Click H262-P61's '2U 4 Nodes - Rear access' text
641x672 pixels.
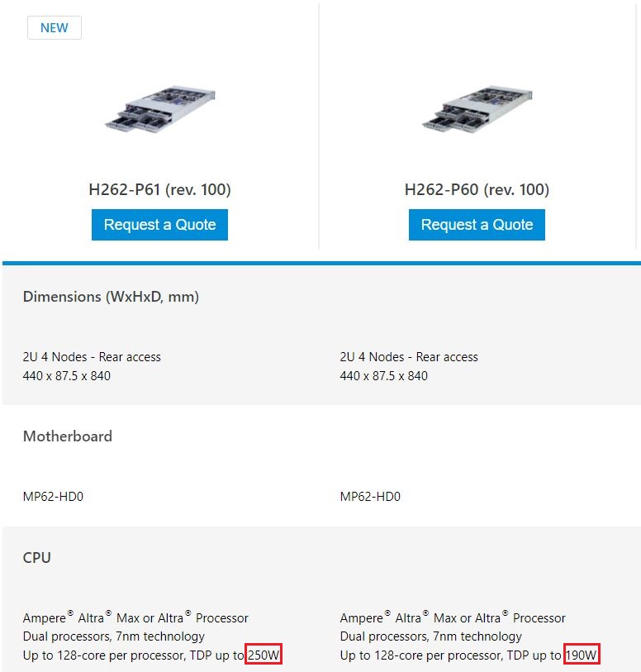[92, 357]
